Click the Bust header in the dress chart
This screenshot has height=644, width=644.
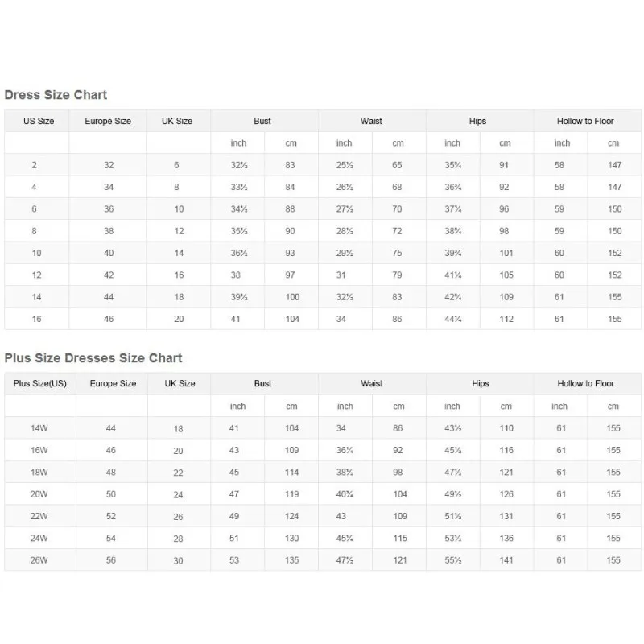click(x=262, y=121)
